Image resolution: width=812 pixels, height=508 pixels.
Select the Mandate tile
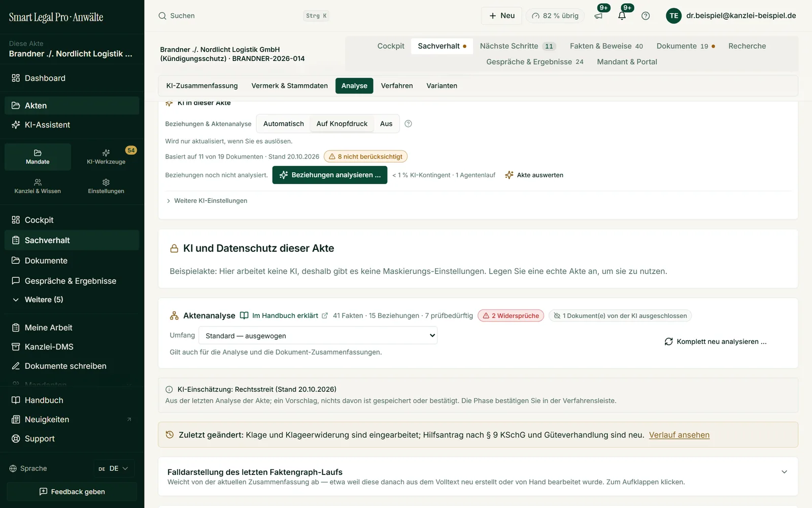(x=38, y=157)
